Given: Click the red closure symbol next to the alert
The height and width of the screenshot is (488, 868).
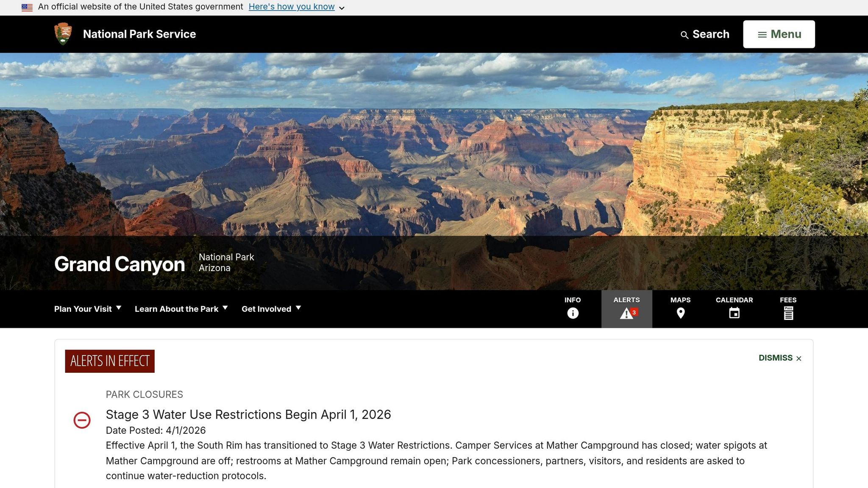Looking at the screenshot, I should [82, 420].
